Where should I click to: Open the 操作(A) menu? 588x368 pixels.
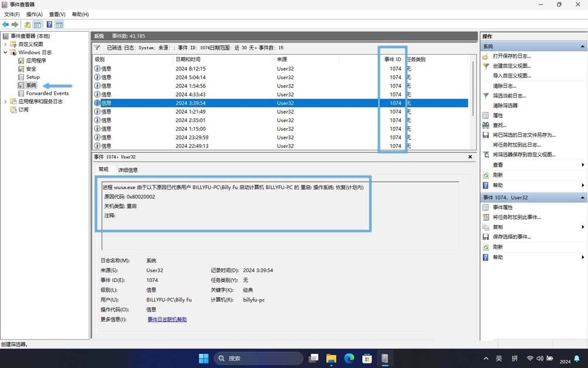click(35, 14)
